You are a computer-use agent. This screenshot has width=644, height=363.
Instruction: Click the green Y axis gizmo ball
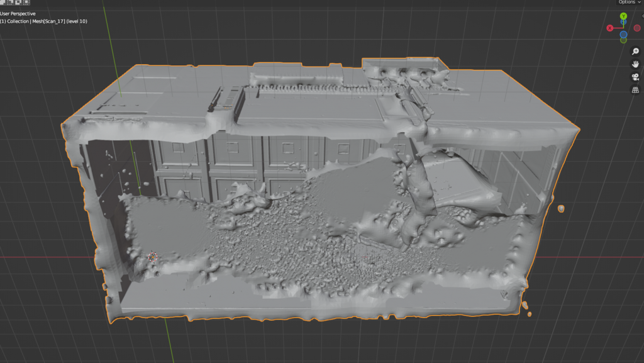coord(623,16)
